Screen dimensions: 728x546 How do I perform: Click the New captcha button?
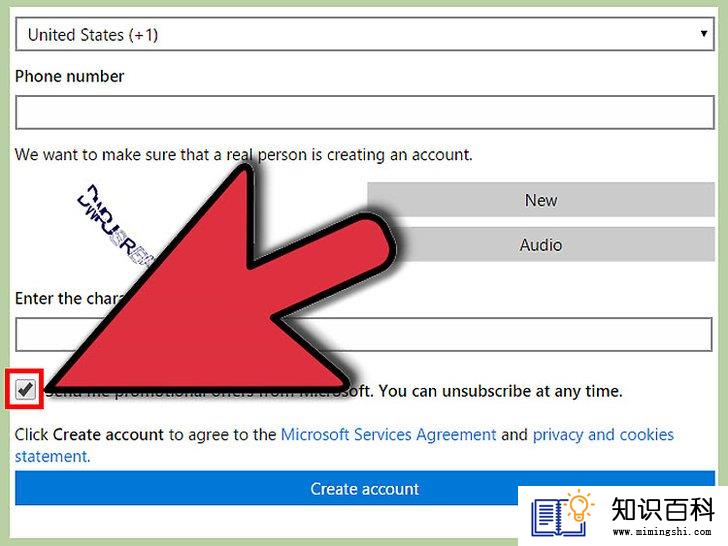coord(541,200)
